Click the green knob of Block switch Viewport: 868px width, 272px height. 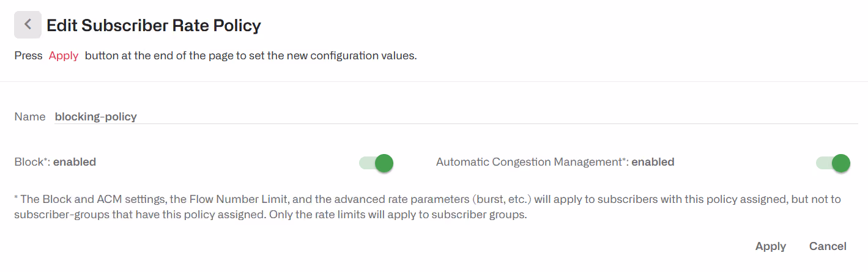[384, 163]
